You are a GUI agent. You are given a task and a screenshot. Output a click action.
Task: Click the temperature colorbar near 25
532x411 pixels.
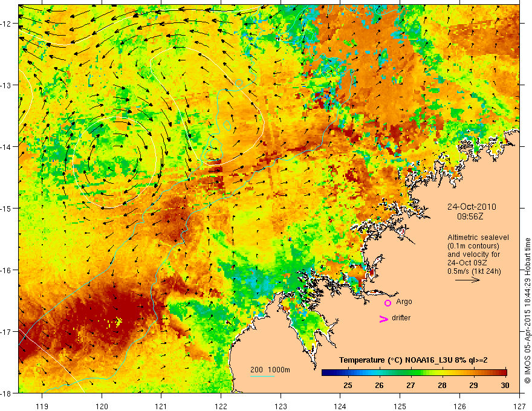(x=348, y=372)
